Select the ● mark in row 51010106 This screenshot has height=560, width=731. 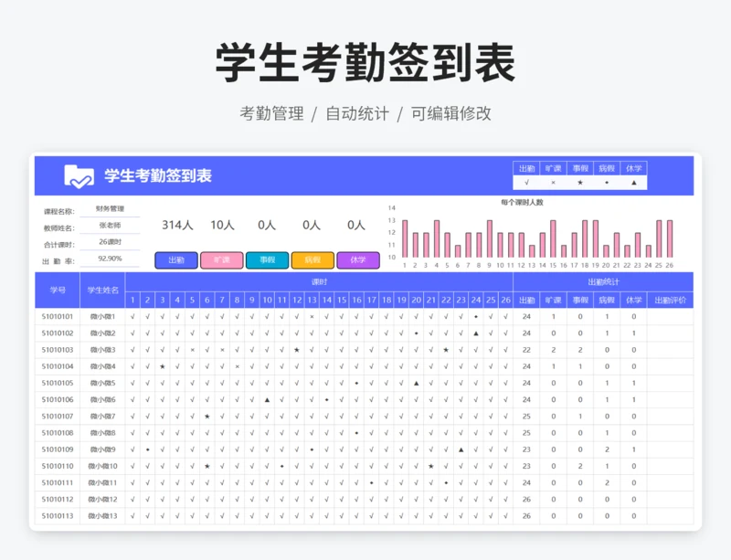[327, 400]
